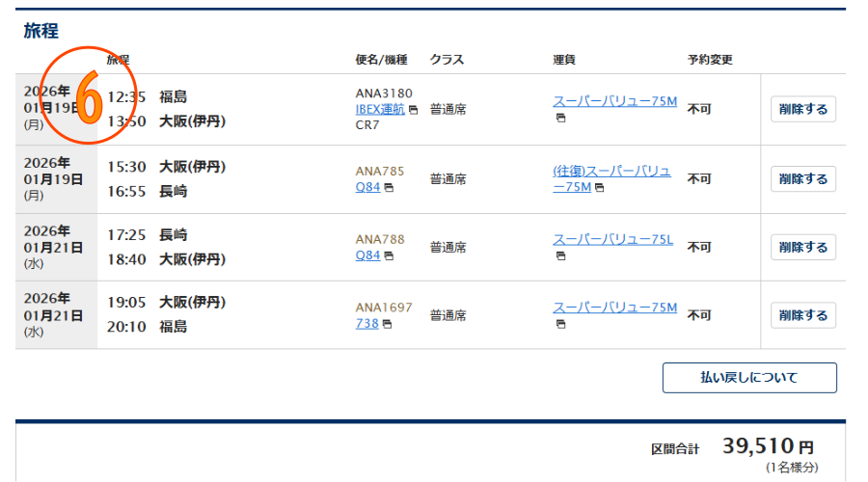This screenshot has height=482, width=868.
Task: Click popup icon under スーパーバリュー75L
Action: [559, 256]
